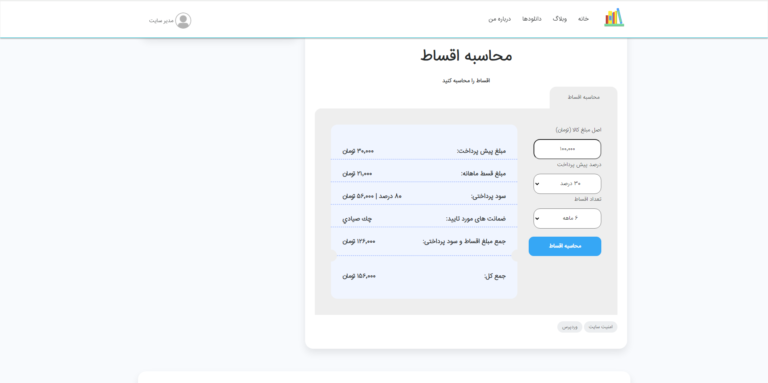This screenshot has width=768, height=383.
Task: Click the colorful books site logo
Action: pyautogui.click(x=614, y=18)
